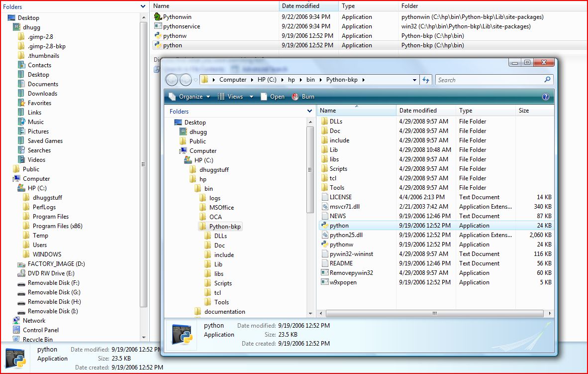Select MSOffice folder in front window tree
588x374 pixels.
(221, 207)
